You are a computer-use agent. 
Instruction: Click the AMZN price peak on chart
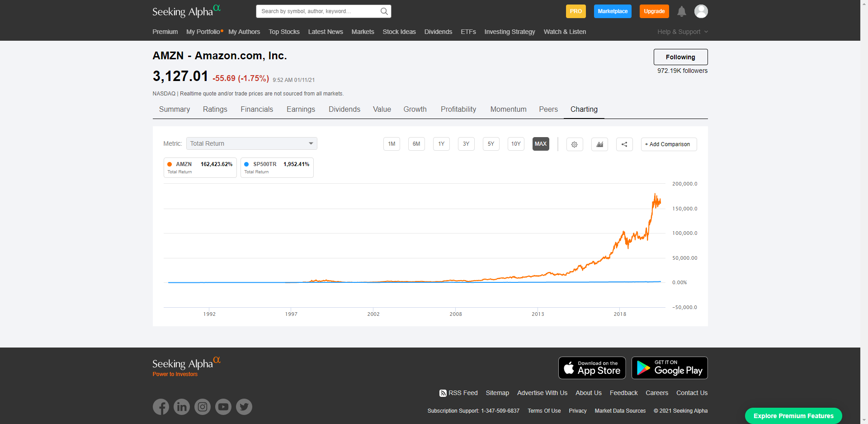[655, 195]
